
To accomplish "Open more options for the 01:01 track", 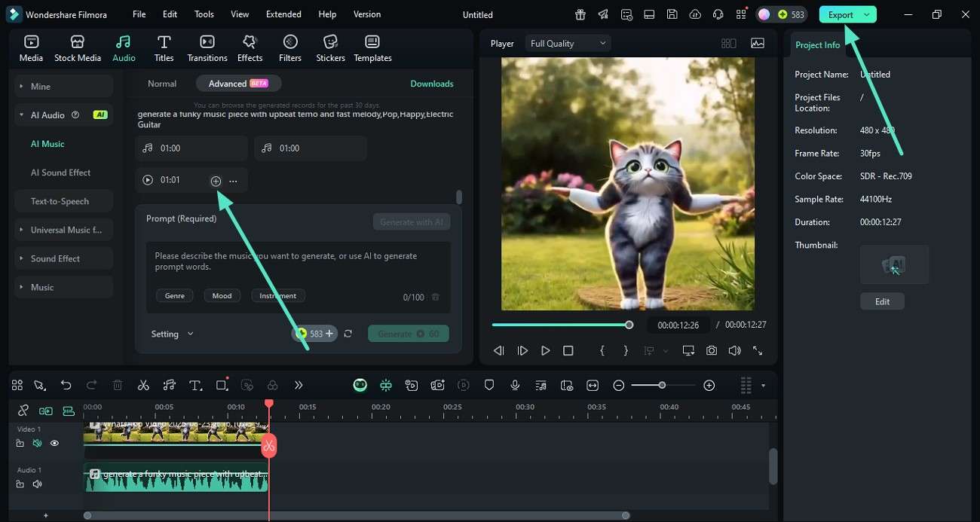I will [x=233, y=181].
